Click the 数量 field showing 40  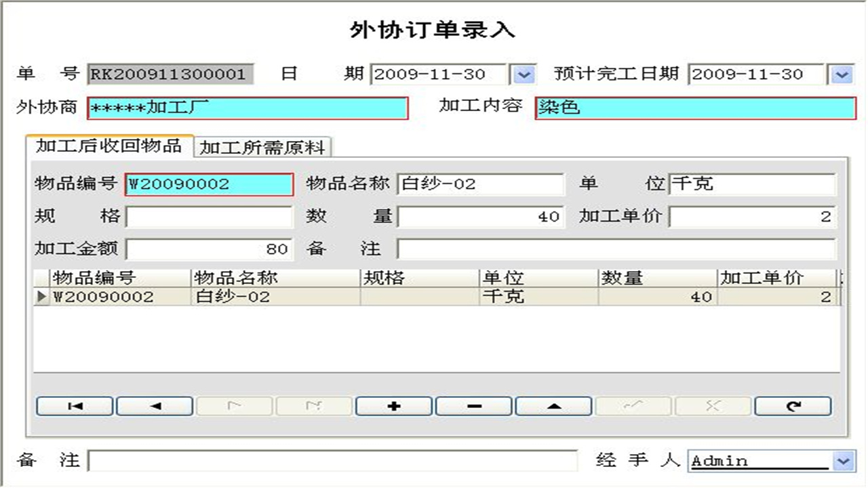[x=480, y=217]
